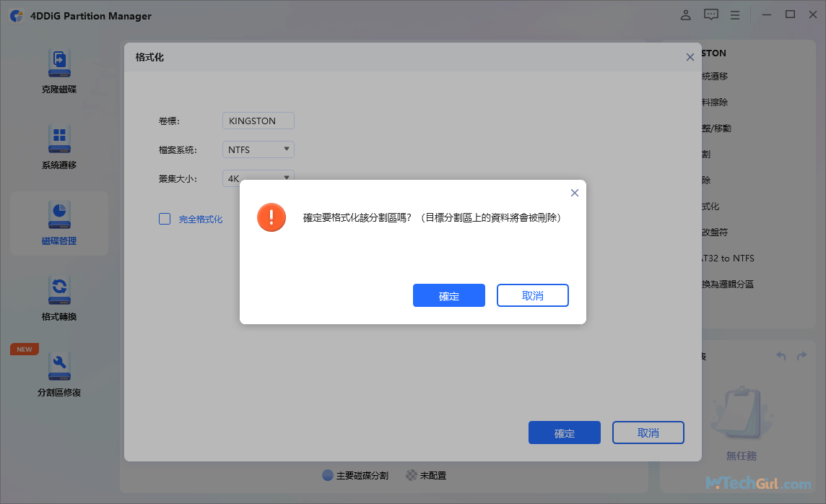Click the undo arrow in task panel
Screen dimensions: 826x504
click(x=781, y=355)
